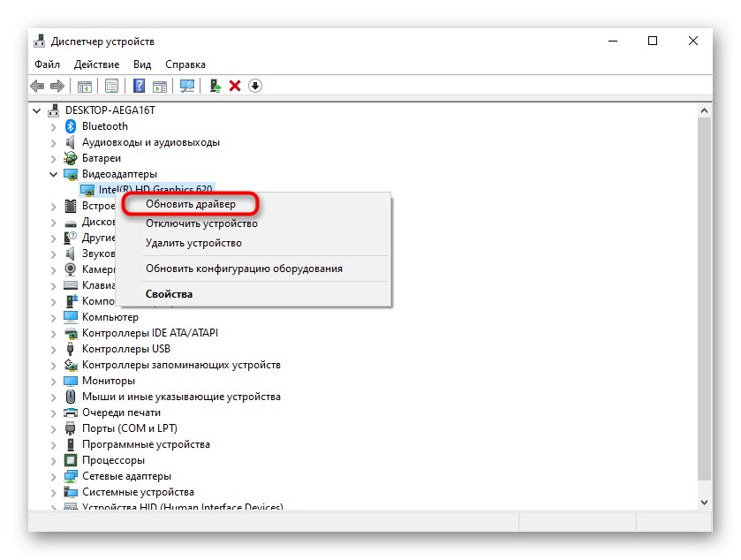
Task: Click the mouse icon for Мыши и иные указывающие устройства
Action: point(71,397)
